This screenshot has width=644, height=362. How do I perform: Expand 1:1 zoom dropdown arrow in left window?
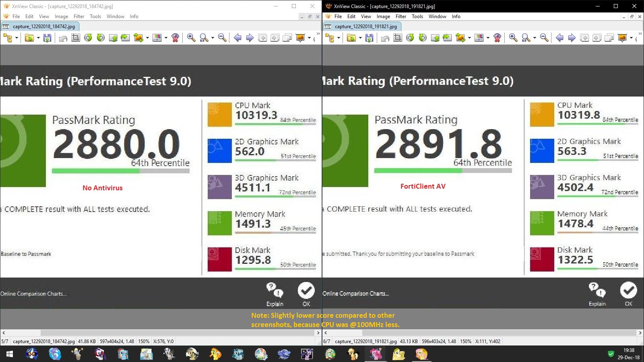pyautogui.click(x=213, y=38)
